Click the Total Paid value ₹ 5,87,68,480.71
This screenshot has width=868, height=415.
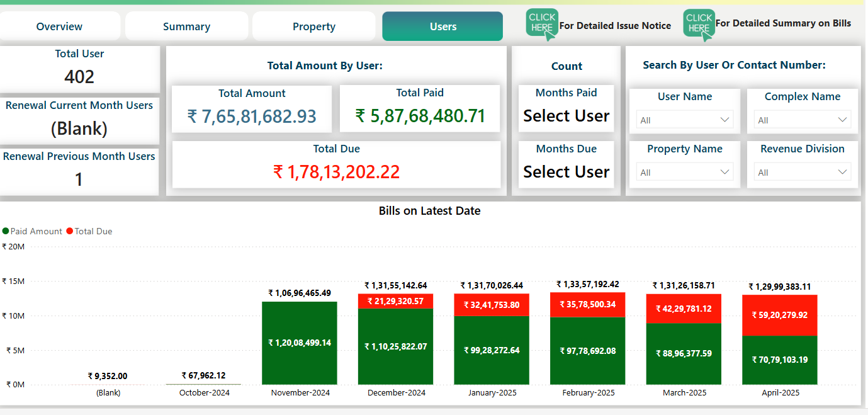point(420,116)
